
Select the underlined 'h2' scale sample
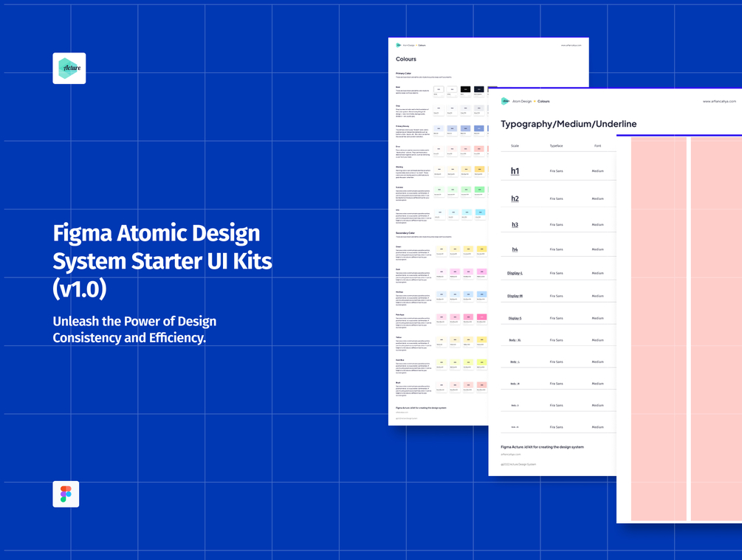pos(515,198)
